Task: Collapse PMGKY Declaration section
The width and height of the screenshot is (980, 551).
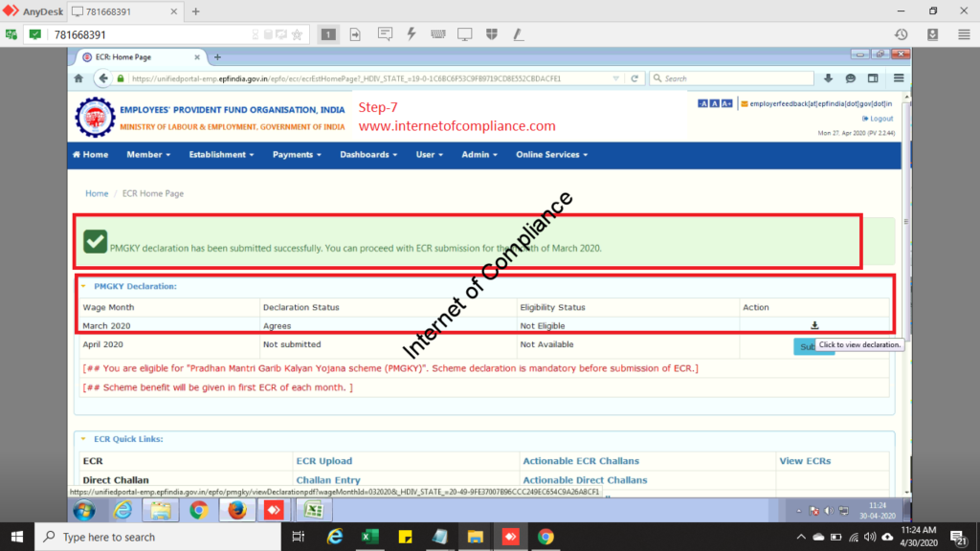Action: point(83,287)
